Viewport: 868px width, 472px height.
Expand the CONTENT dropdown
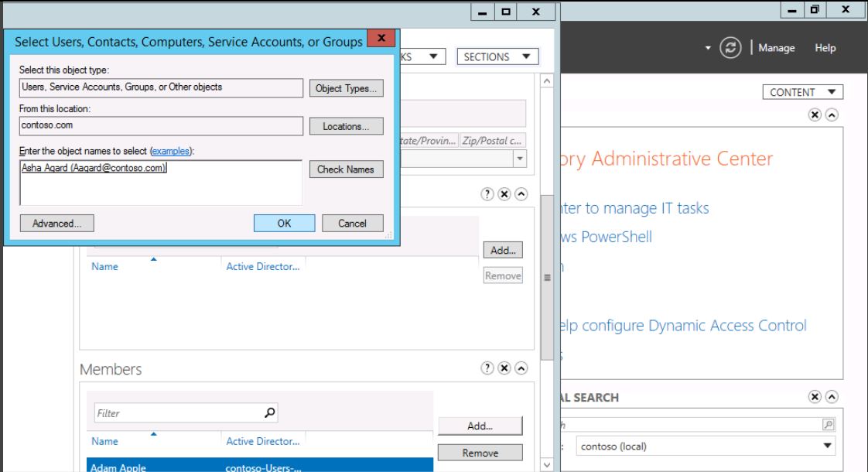(802, 92)
